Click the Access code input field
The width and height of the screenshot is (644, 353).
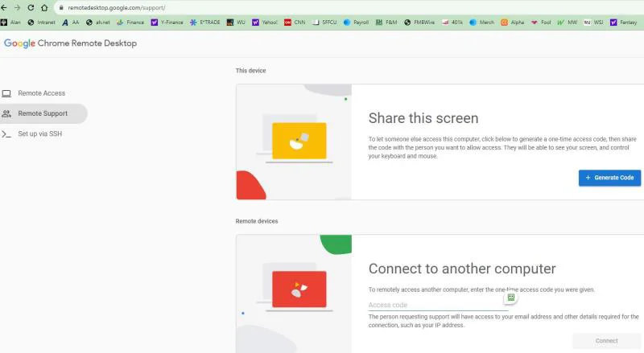pyautogui.click(x=437, y=305)
